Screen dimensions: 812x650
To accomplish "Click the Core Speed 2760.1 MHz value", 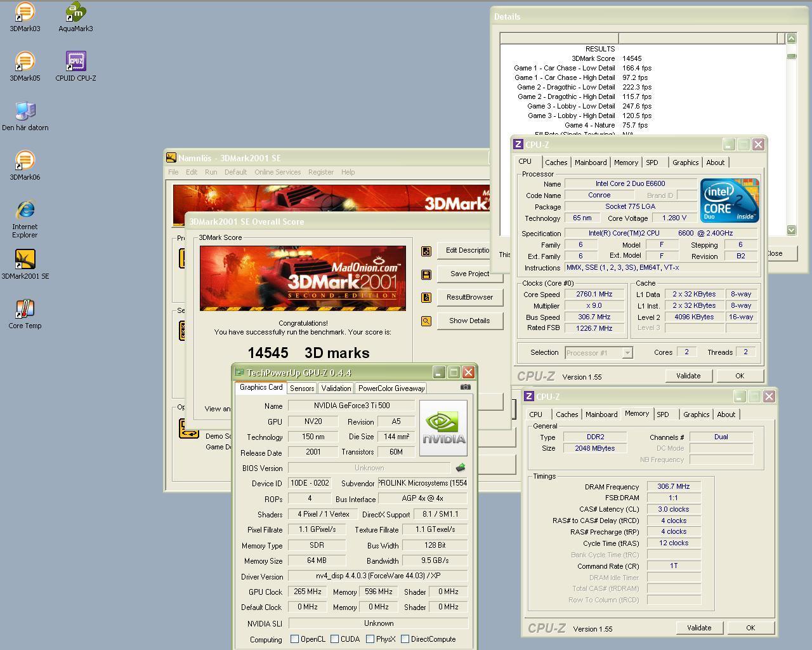I will (594, 295).
